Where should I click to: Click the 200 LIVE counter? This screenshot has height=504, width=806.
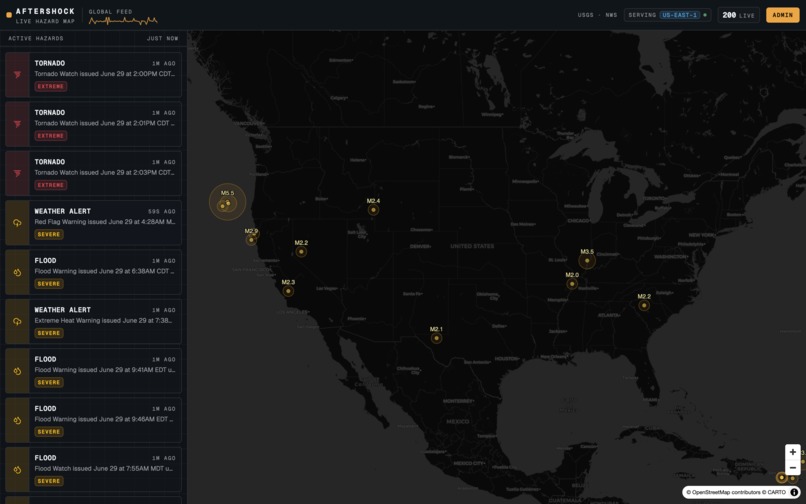pos(738,15)
